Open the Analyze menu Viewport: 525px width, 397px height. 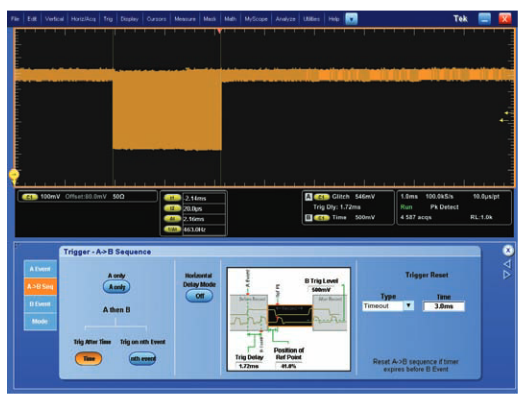point(285,19)
